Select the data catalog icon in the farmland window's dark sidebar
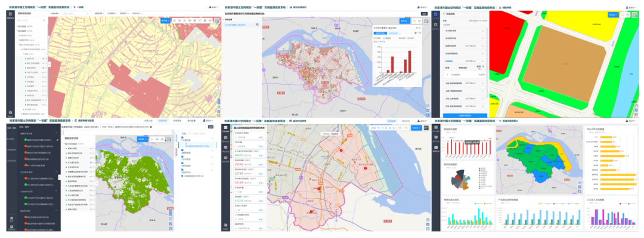Viewport: 644px width, 238px height. click(11, 15)
